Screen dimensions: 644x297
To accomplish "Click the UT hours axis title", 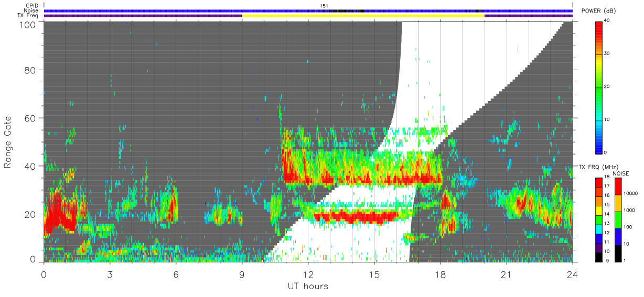I will click(308, 286).
